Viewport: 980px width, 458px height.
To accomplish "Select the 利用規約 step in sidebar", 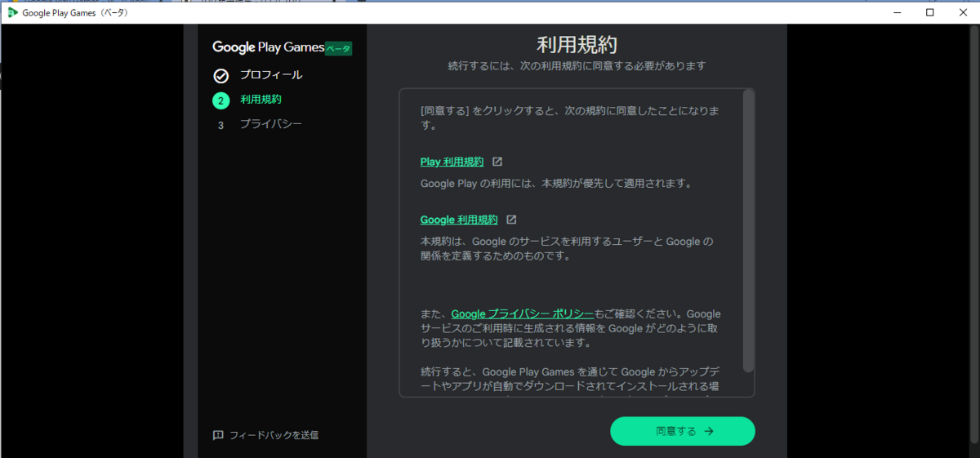I will tap(261, 100).
